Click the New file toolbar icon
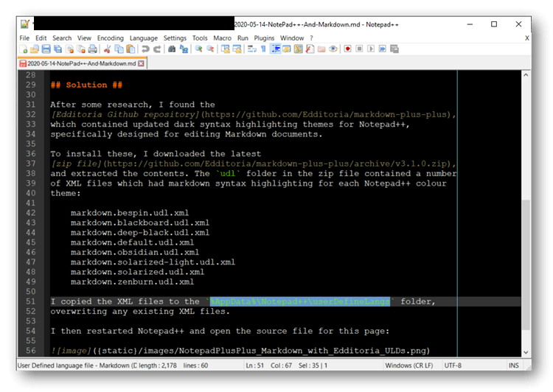This screenshot has width=553, height=392. coord(24,49)
